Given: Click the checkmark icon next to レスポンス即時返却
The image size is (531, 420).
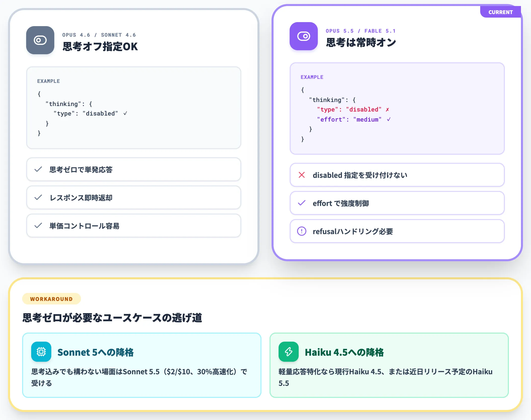Looking at the screenshot, I should 38,197.
